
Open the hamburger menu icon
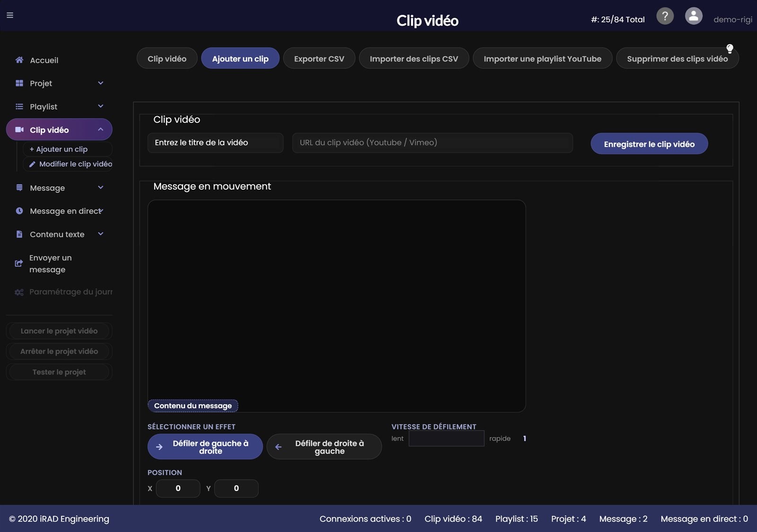click(x=9, y=15)
